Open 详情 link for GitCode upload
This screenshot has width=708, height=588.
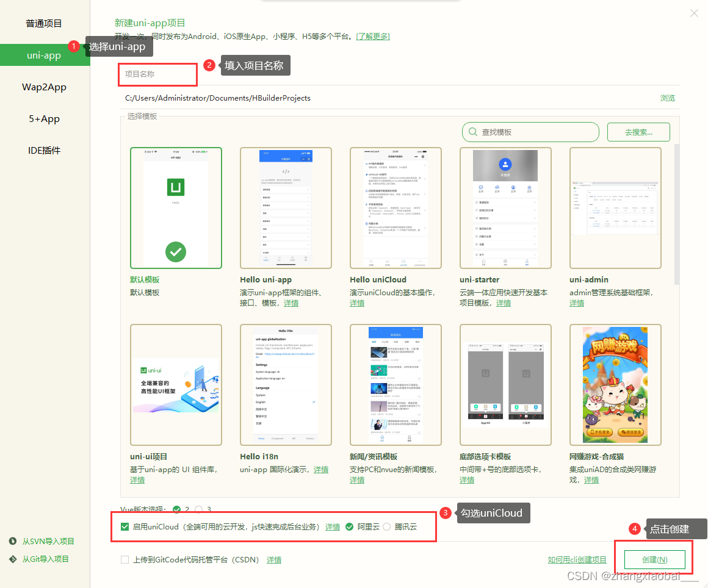tap(273, 560)
